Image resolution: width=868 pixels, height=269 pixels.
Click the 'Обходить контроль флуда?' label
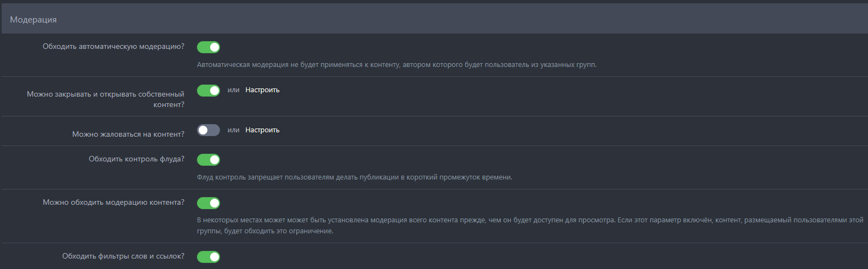(137, 159)
